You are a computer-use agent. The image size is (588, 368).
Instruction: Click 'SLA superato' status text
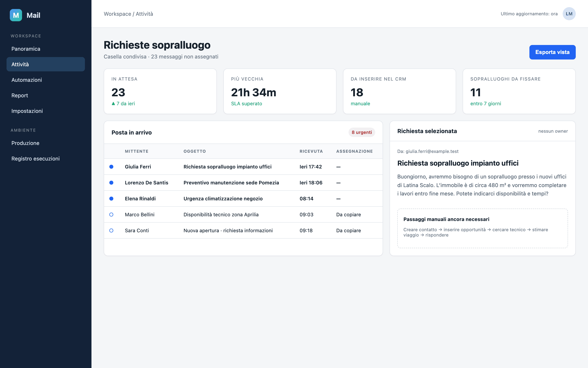coord(246,103)
